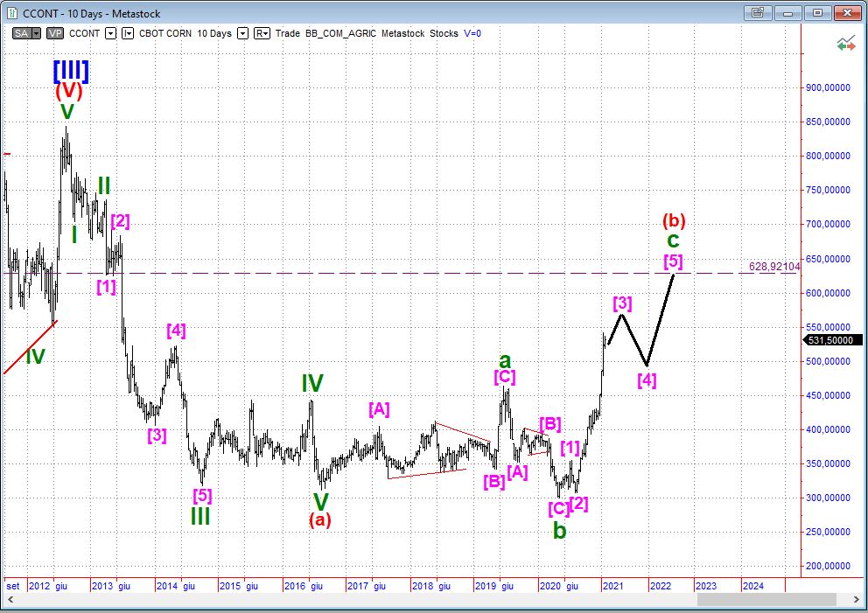The width and height of the screenshot is (868, 613).
Task: Click the 2024 label on date axis
Action: pos(752,586)
